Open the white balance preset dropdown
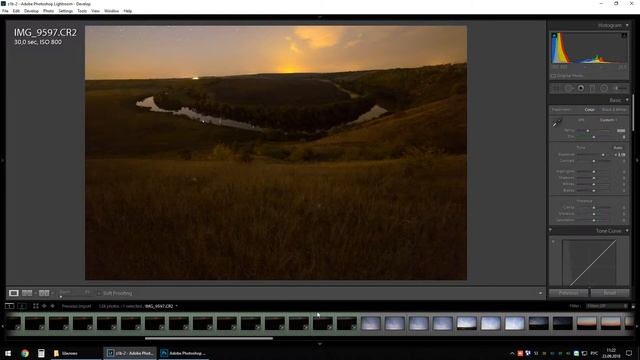This screenshot has width=640, height=360. point(609,120)
